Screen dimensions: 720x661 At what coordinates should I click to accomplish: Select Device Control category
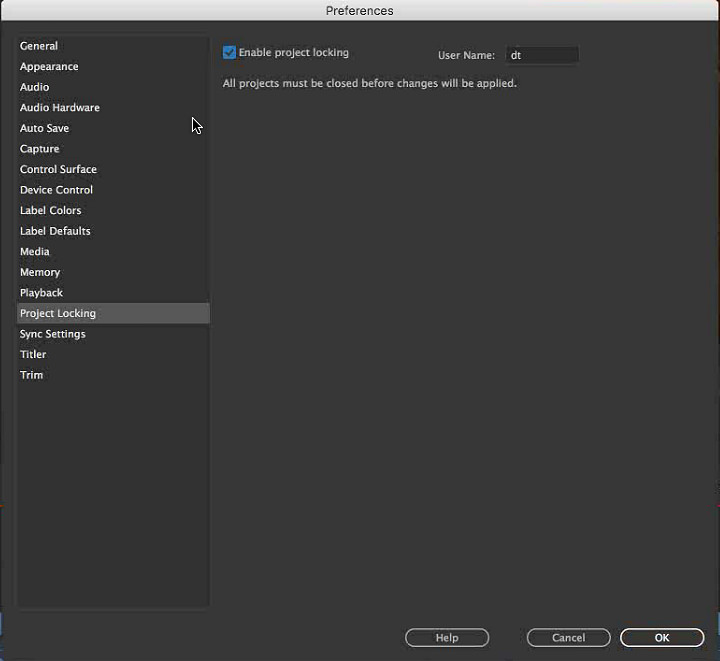[113, 190]
